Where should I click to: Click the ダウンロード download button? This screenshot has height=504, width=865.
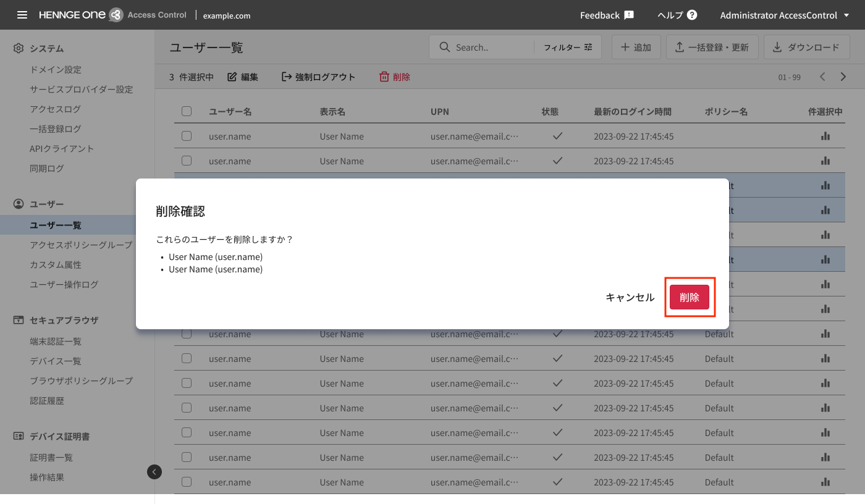807,47
